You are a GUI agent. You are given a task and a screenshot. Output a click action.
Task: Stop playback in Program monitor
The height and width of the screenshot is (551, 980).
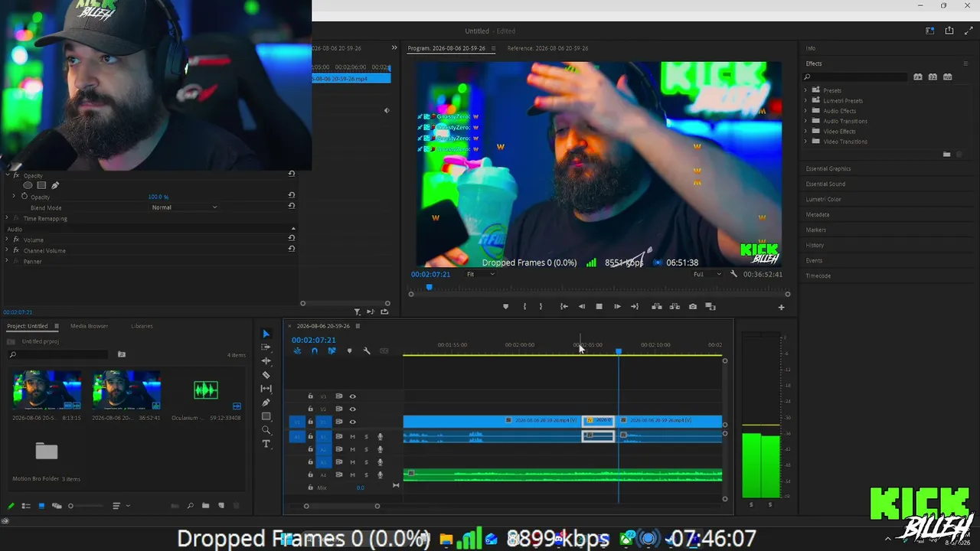[599, 307]
